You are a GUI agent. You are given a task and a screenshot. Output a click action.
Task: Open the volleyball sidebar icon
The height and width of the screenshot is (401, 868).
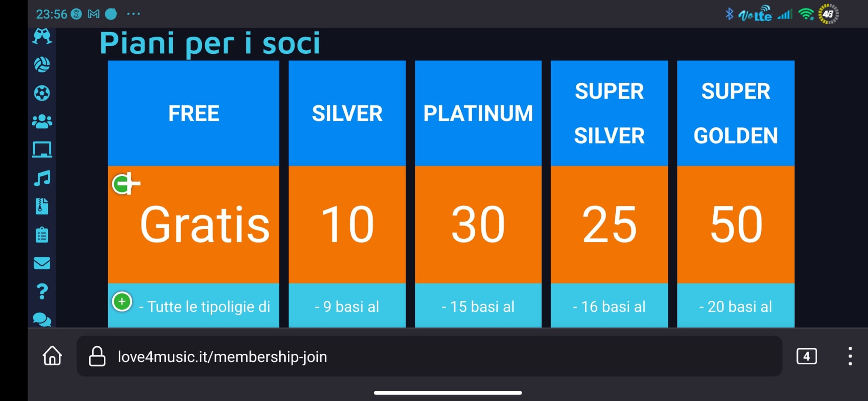(42, 64)
